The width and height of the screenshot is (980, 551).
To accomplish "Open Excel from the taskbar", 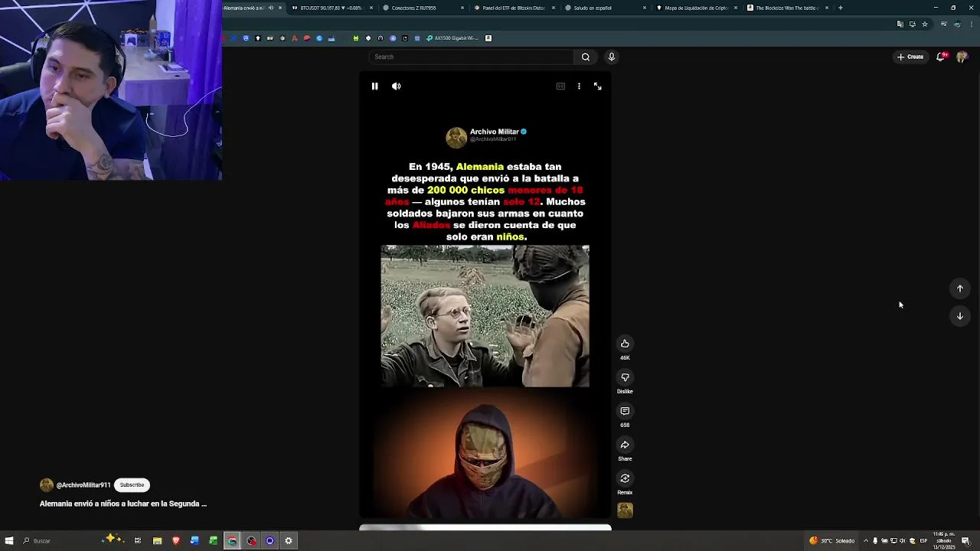I will (214, 540).
